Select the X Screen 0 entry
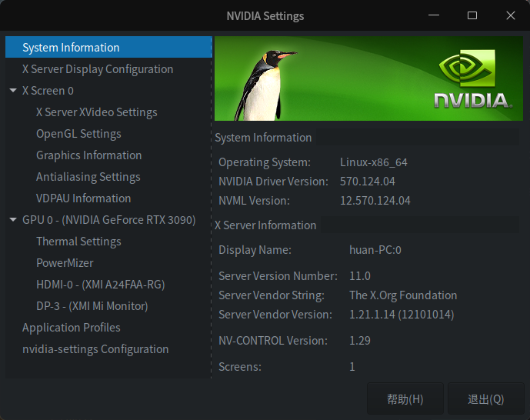 (x=48, y=91)
